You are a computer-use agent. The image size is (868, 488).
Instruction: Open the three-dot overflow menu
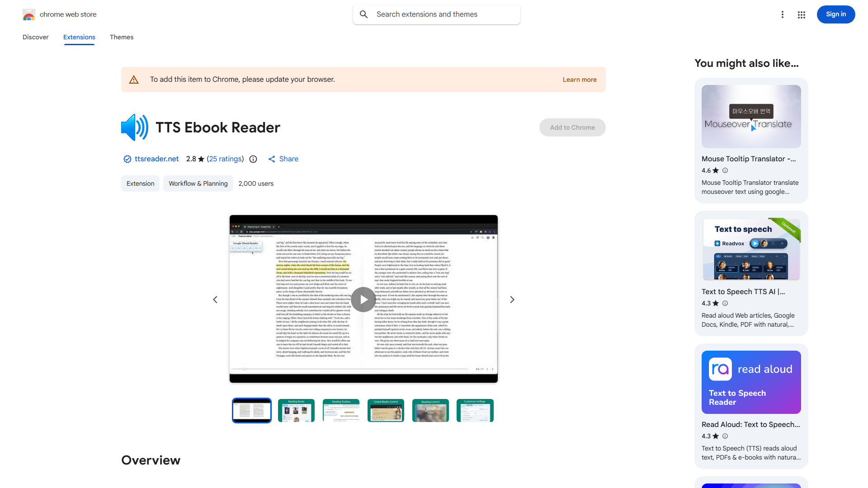783,14
